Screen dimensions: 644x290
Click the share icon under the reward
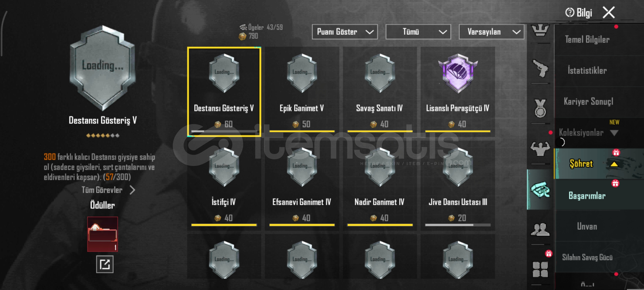[x=105, y=264]
